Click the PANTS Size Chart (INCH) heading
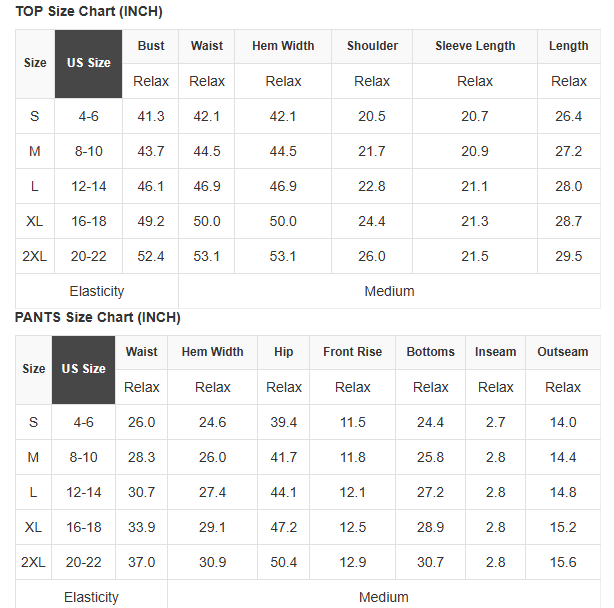This screenshot has height=608, width=614. 97,318
